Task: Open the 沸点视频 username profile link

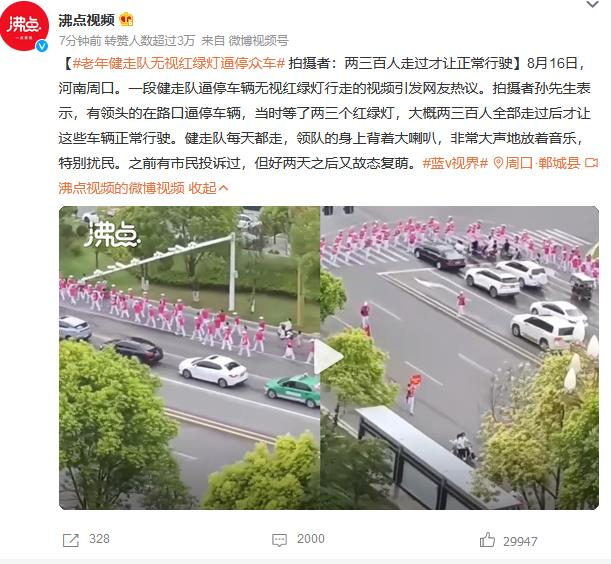Action: pos(87,20)
